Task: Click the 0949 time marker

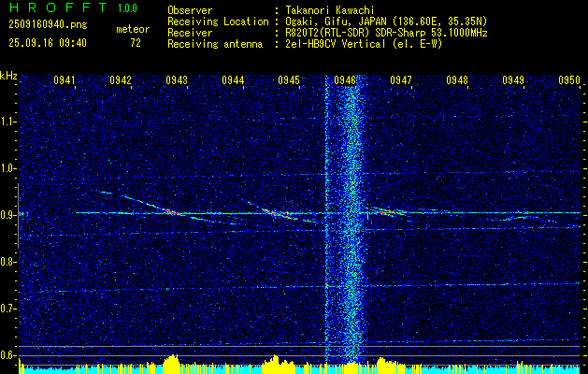Action: pyautogui.click(x=513, y=80)
